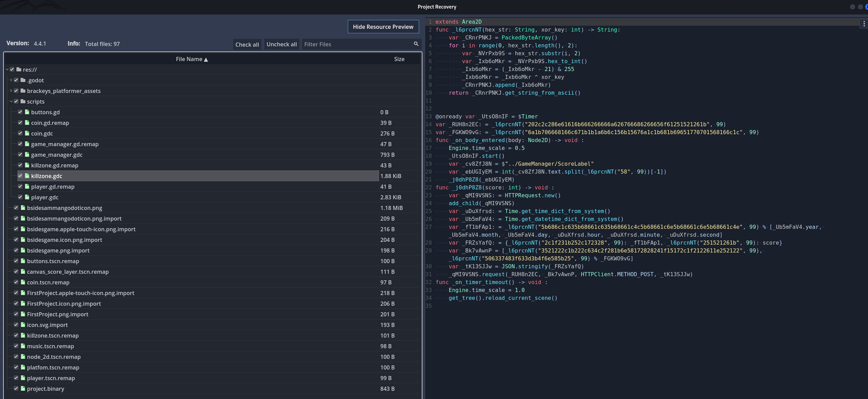Sort files by File Name column

pos(192,59)
